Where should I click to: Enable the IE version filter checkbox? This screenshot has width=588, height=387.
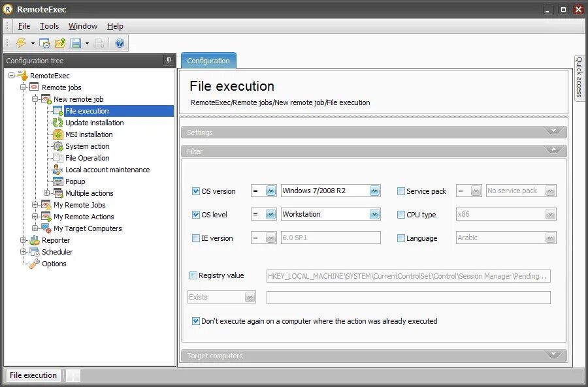(196, 238)
